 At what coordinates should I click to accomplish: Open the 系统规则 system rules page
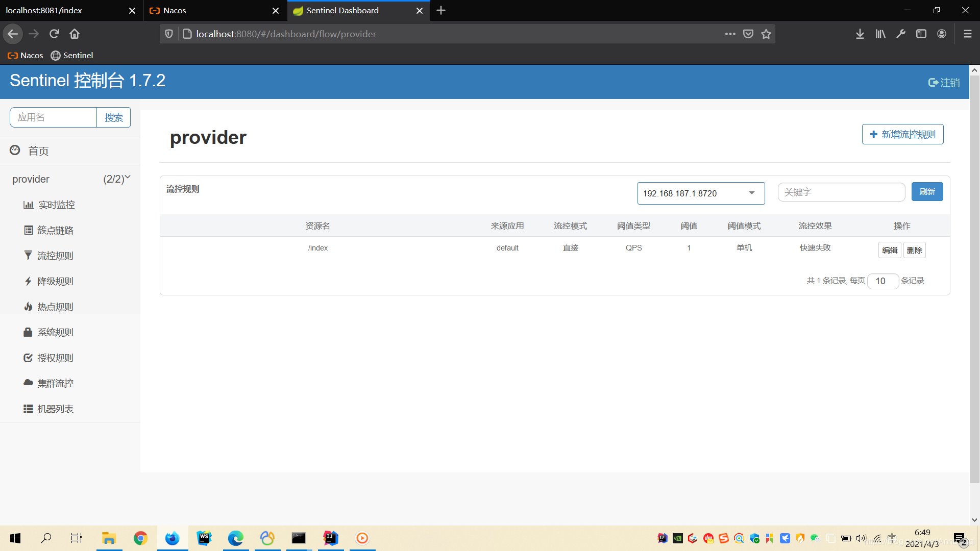click(x=49, y=332)
